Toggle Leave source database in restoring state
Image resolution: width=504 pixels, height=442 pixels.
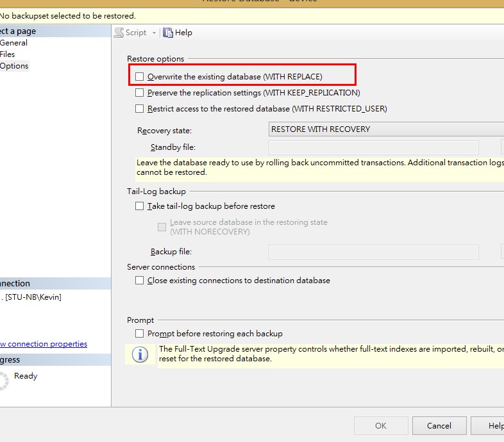point(162,227)
